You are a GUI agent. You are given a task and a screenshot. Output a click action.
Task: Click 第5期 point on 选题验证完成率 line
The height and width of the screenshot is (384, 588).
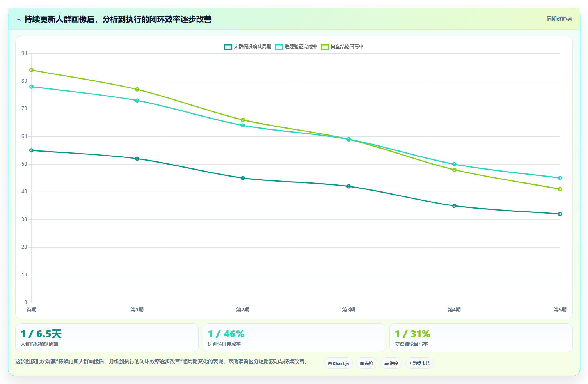click(x=560, y=178)
